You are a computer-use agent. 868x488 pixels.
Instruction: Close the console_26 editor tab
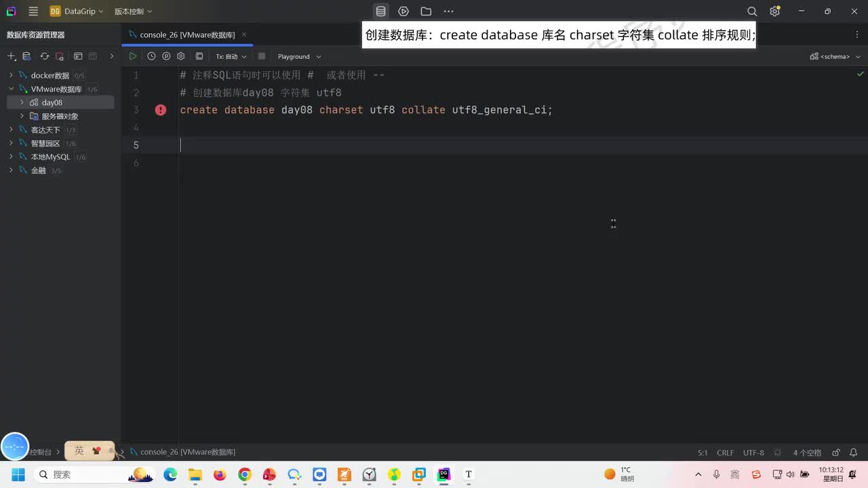pyautogui.click(x=244, y=35)
